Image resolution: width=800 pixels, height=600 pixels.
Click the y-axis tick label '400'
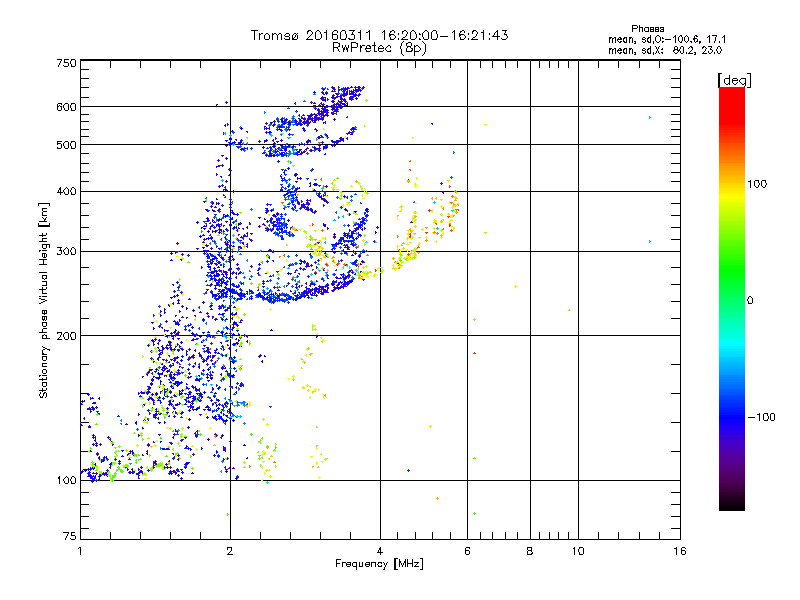[66, 191]
